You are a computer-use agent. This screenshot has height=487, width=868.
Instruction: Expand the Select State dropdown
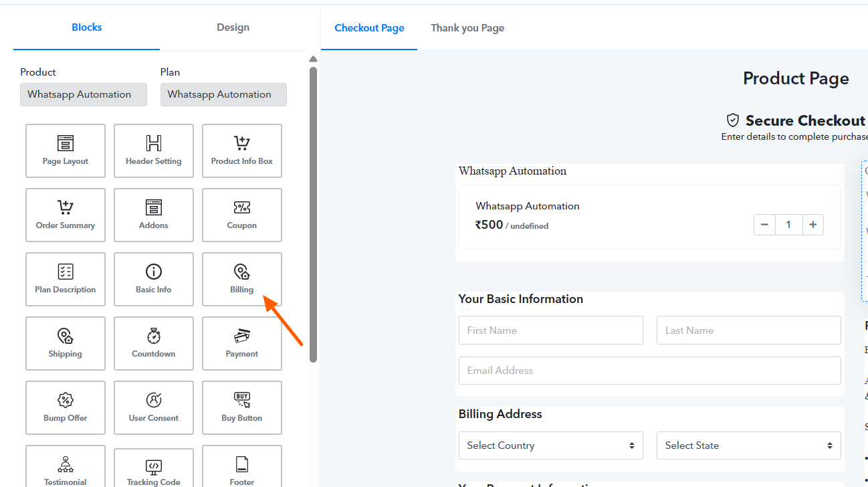748,446
